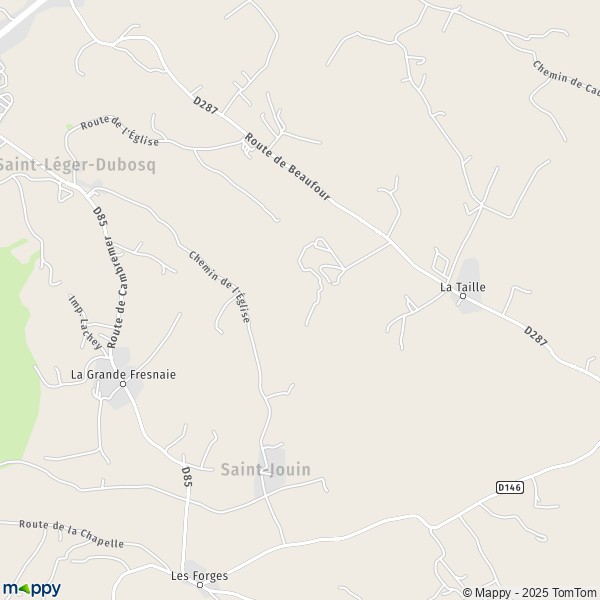This screenshot has height=600, width=600.
Task: Click the Chemin de l'Église road label
Action: [220, 287]
